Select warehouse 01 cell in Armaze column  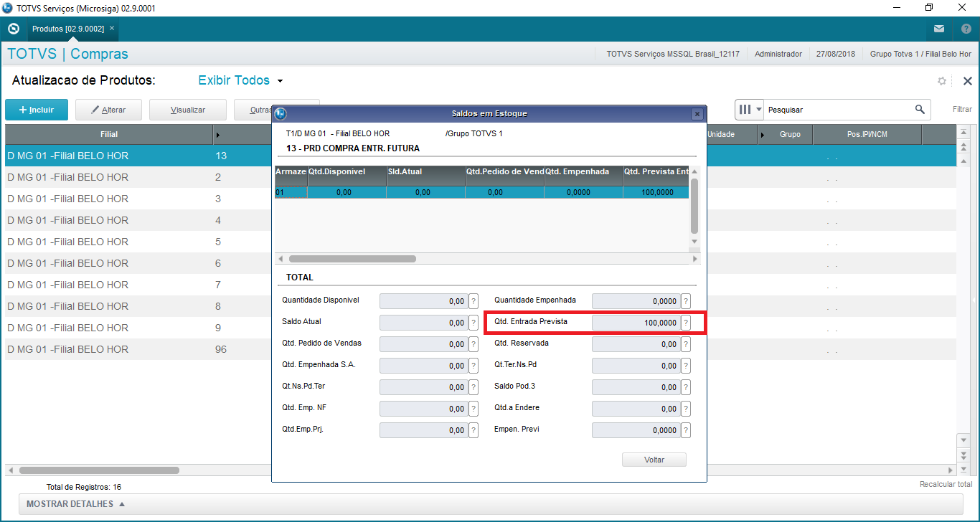(291, 192)
